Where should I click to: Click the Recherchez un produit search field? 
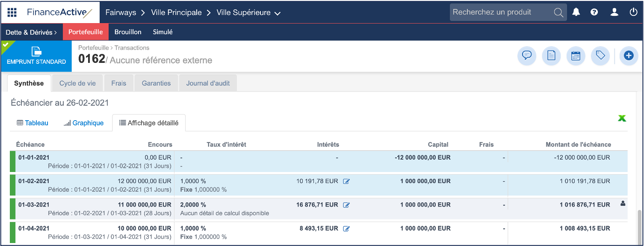pos(502,12)
